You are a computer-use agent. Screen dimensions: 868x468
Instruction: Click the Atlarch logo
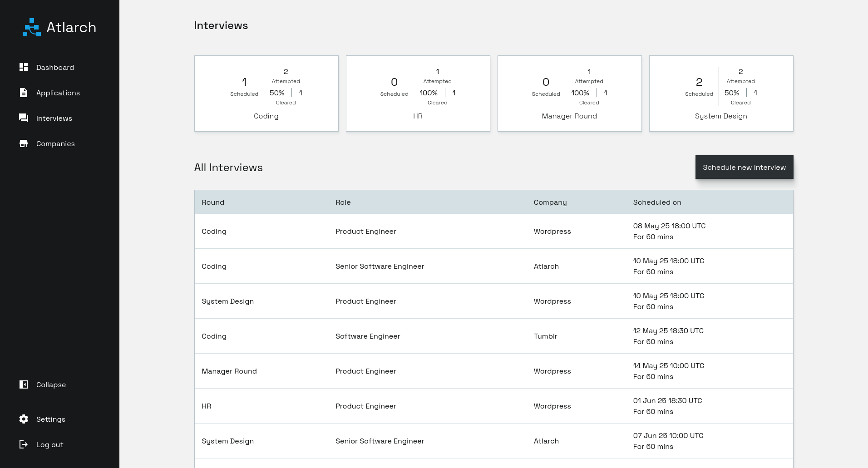31,27
